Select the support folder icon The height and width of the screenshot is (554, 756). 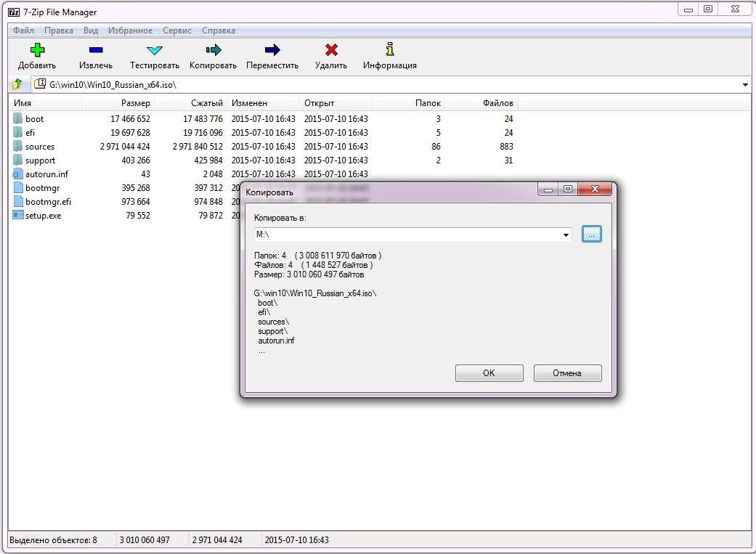pyautogui.click(x=18, y=160)
